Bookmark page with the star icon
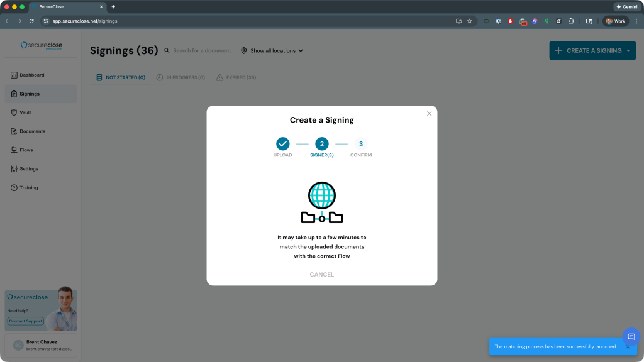 pyautogui.click(x=469, y=21)
